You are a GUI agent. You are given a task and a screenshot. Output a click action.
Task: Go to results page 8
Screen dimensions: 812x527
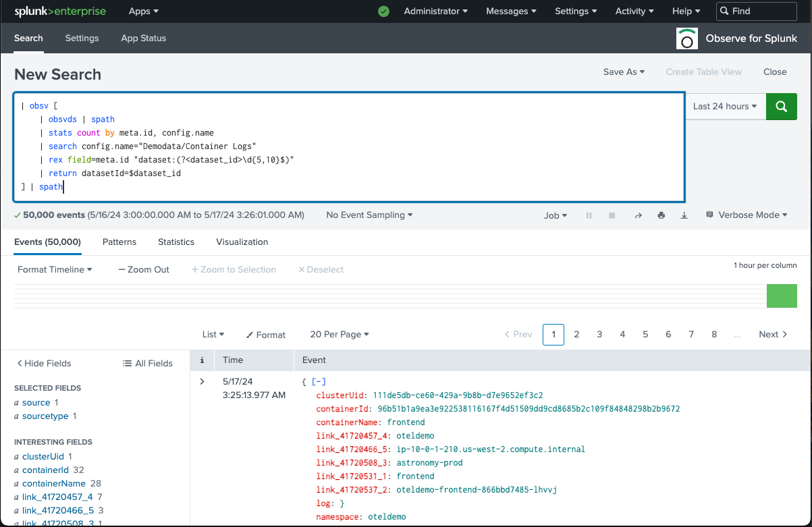coord(714,335)
